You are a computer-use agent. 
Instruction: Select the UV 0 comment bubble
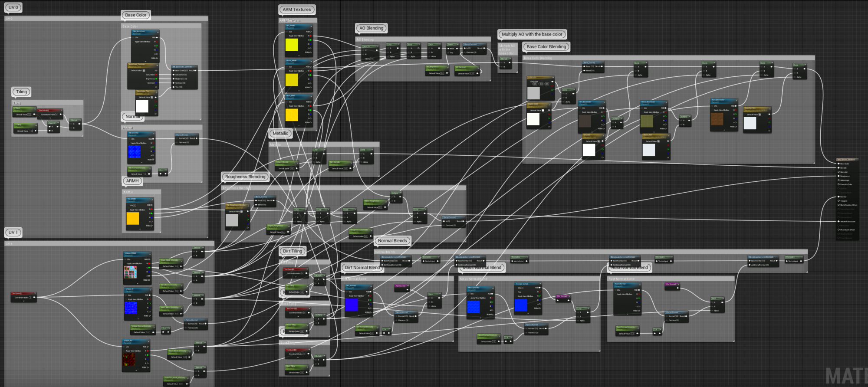click(x=13, y=7)
